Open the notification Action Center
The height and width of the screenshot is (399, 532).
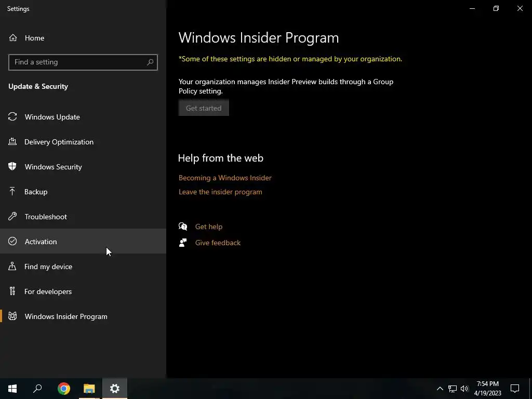coord(515,389)
